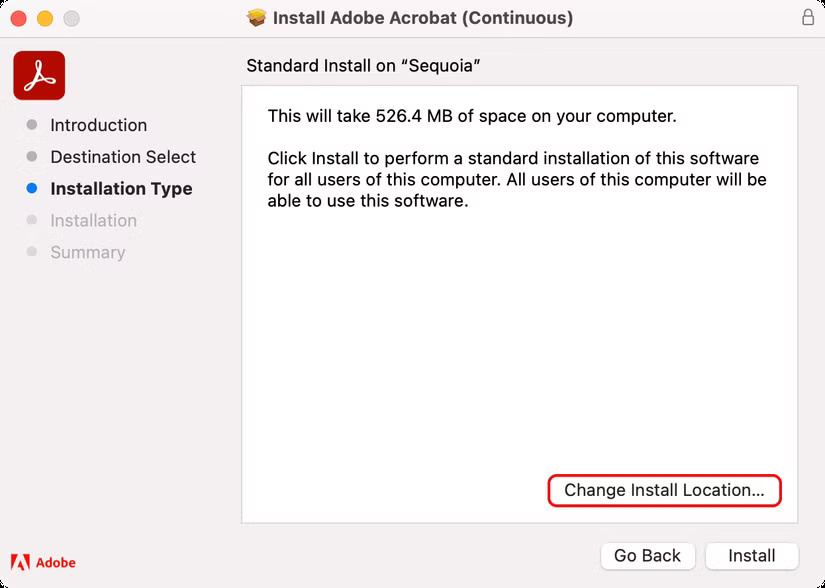
Task: Click the blue dot beside Installation Type
Action: click(33, 188)
